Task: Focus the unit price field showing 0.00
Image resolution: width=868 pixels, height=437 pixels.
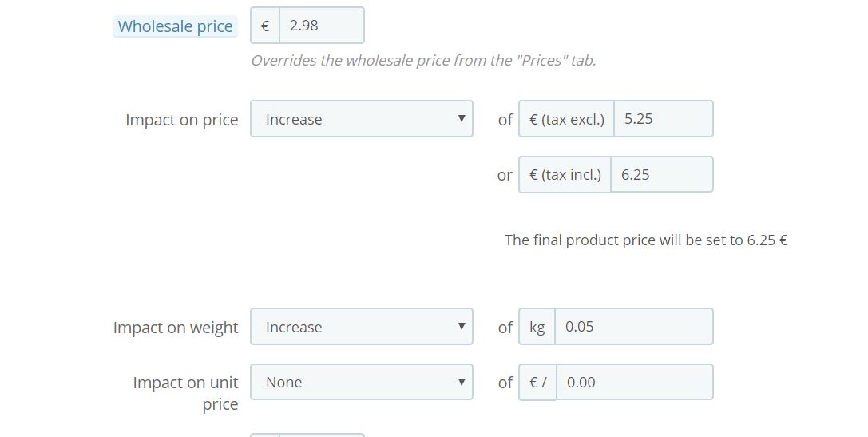Action: pyautogui.click(x=634, y=383)
